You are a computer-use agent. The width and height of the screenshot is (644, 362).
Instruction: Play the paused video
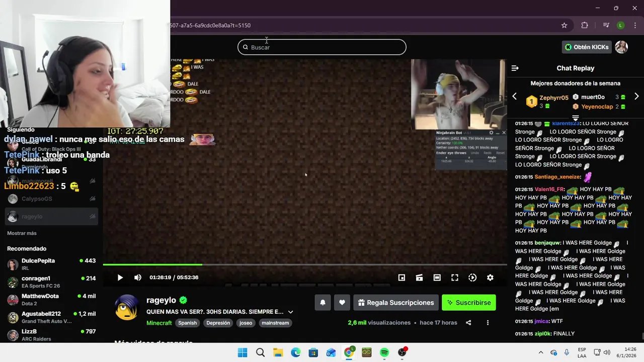120,278
